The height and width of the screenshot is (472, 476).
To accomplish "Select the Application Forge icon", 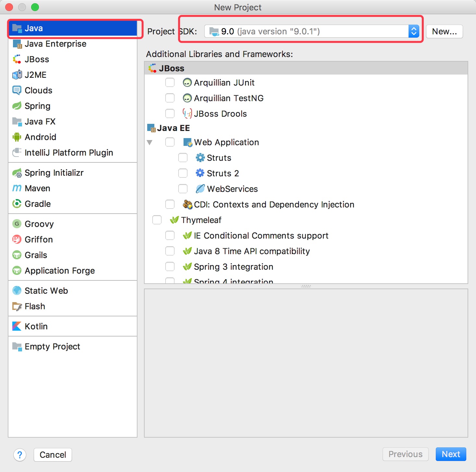I will [17, 271].
